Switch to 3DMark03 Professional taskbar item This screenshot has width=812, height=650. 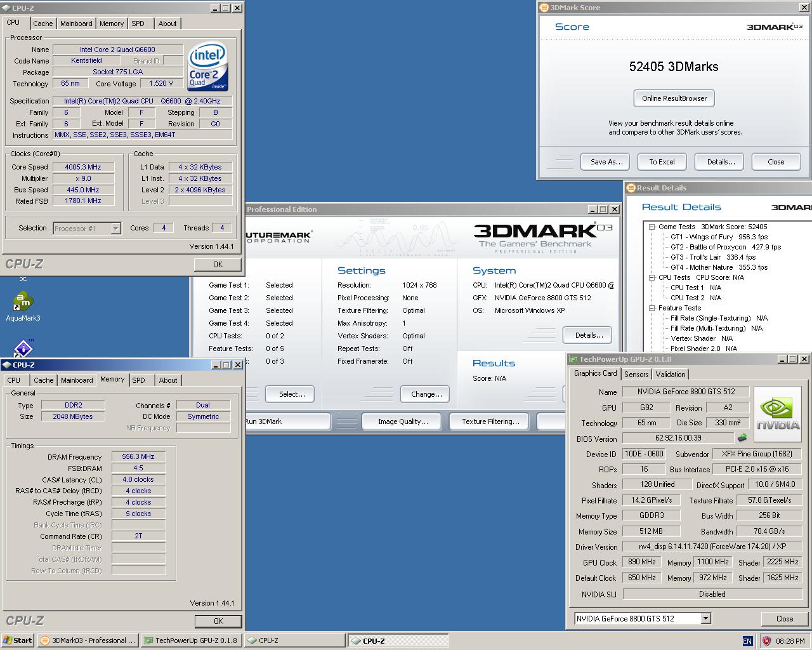click(88, 640)
